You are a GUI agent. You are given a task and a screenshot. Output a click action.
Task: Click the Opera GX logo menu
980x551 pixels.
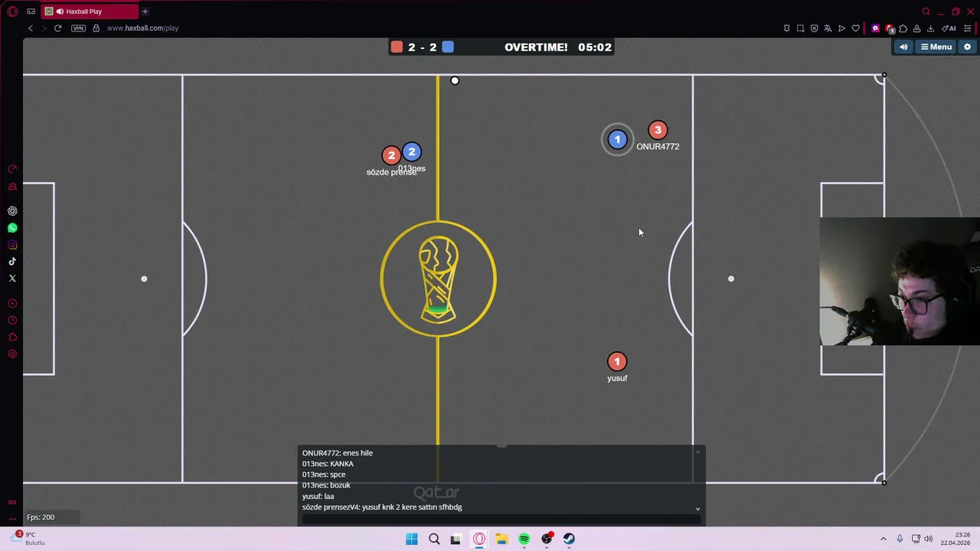(12, 11)
